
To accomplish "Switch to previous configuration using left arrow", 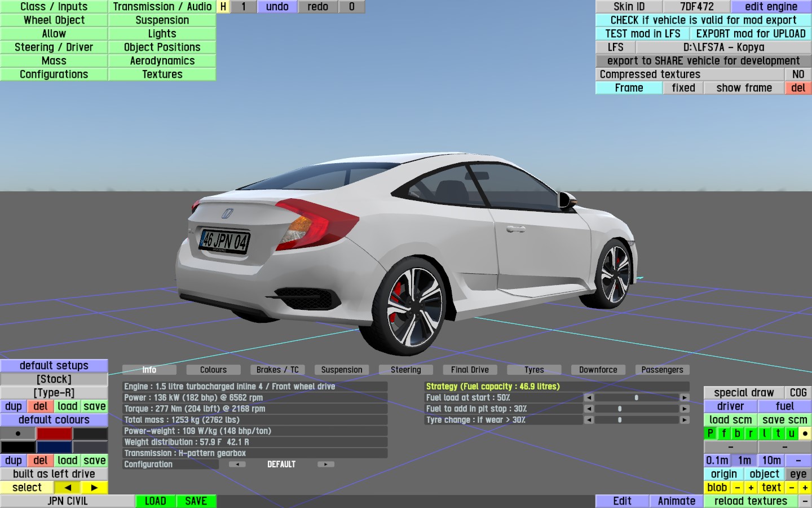I will coord(237,465).
